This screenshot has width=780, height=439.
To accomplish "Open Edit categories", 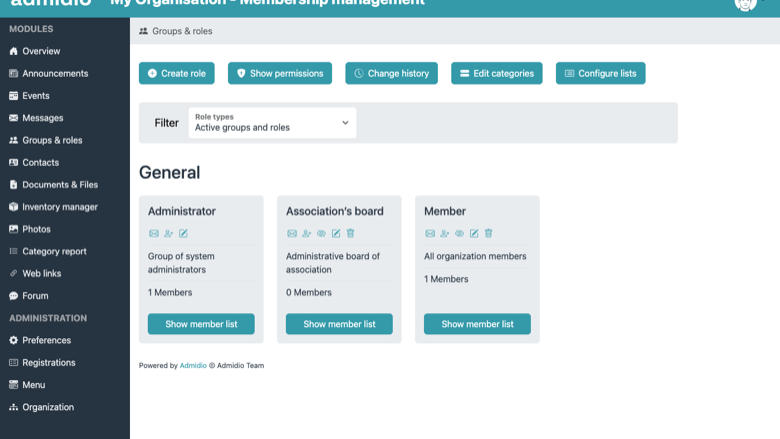I will pyautogui.click(x=497, y=73).
